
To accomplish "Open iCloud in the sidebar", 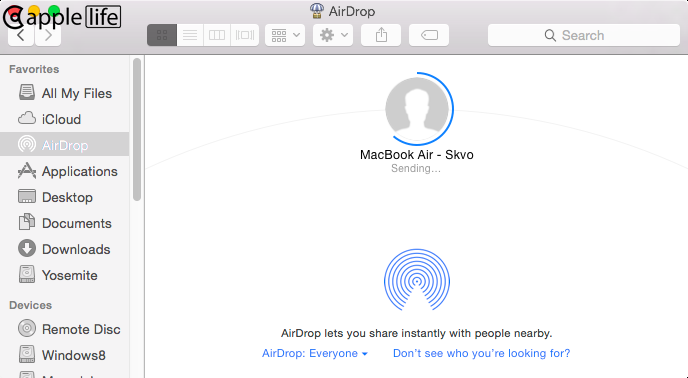I will (x=65, y=119).
